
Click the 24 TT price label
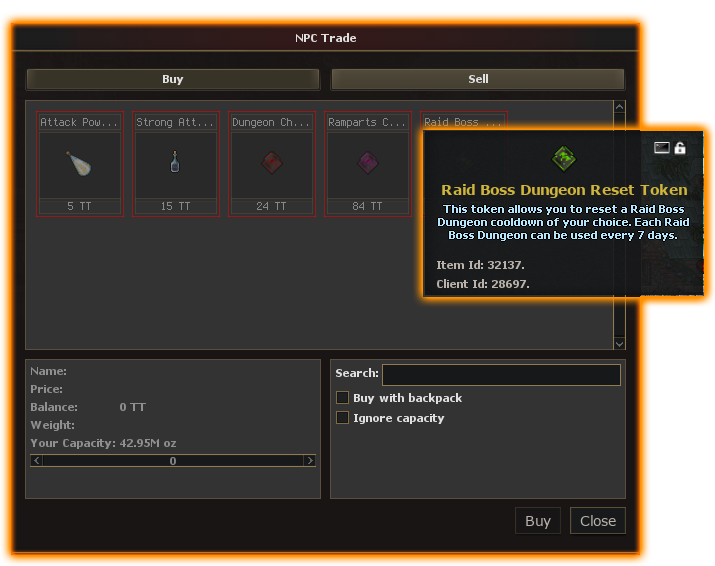coord(272,207)
